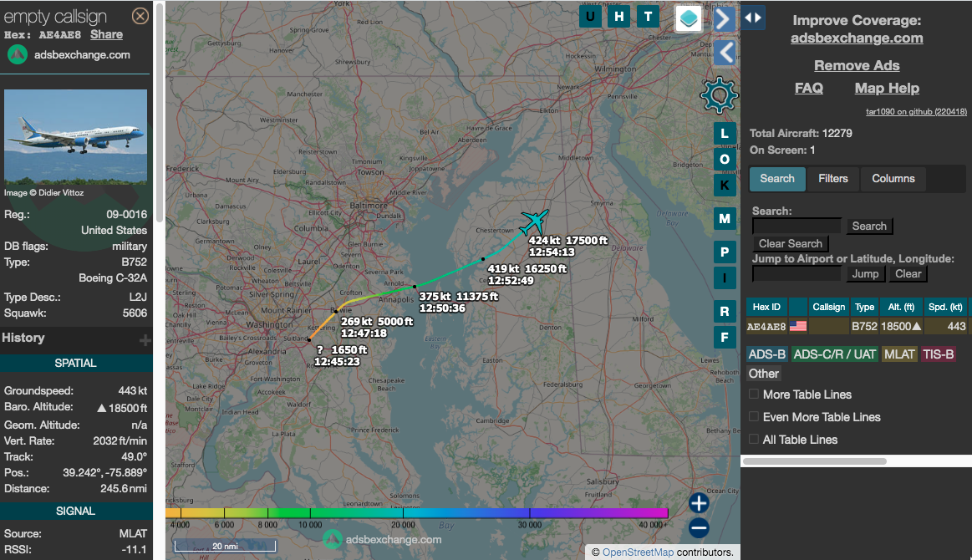Sort table by Callsign column
The image size is (972, 560).
(829, 307)
